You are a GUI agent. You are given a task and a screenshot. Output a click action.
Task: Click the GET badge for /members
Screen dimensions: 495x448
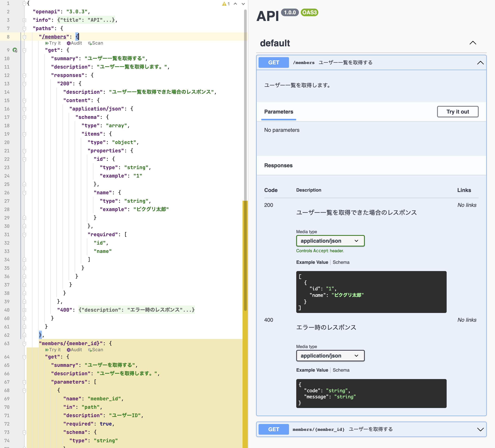pyautogui.click(x=274, y=63)
